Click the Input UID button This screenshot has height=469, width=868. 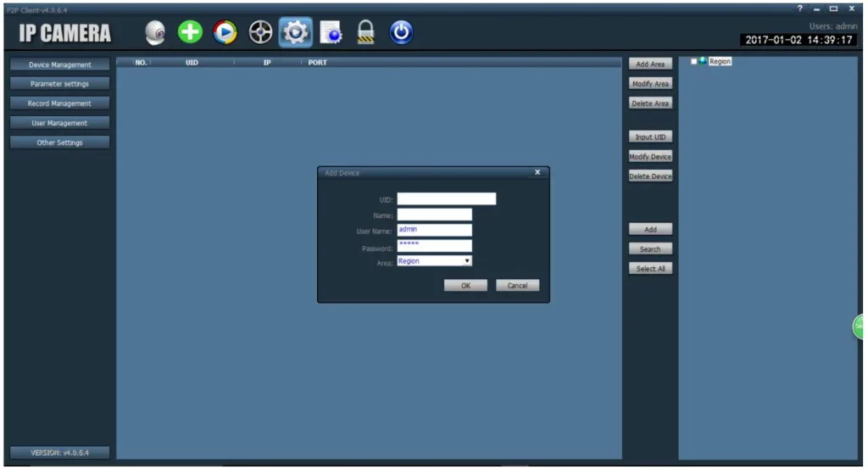(x=650, y=137)
